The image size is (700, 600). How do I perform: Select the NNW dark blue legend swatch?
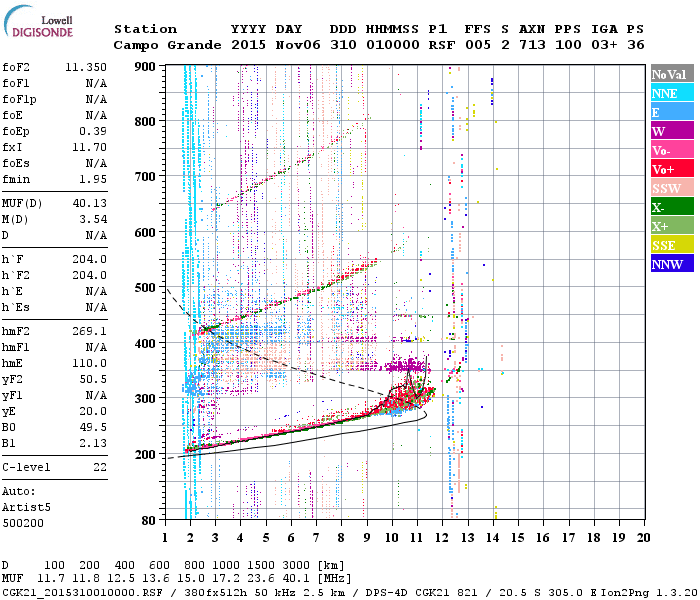point(672,264)
